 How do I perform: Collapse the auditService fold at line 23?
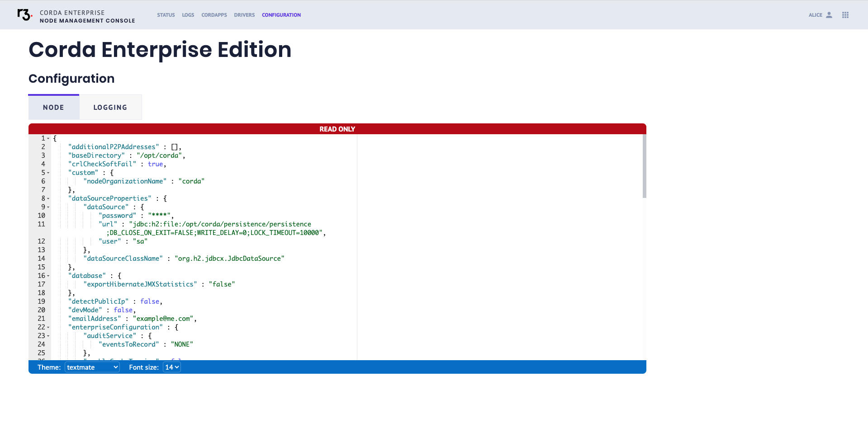pyautogui.click(x=48, y=336)
